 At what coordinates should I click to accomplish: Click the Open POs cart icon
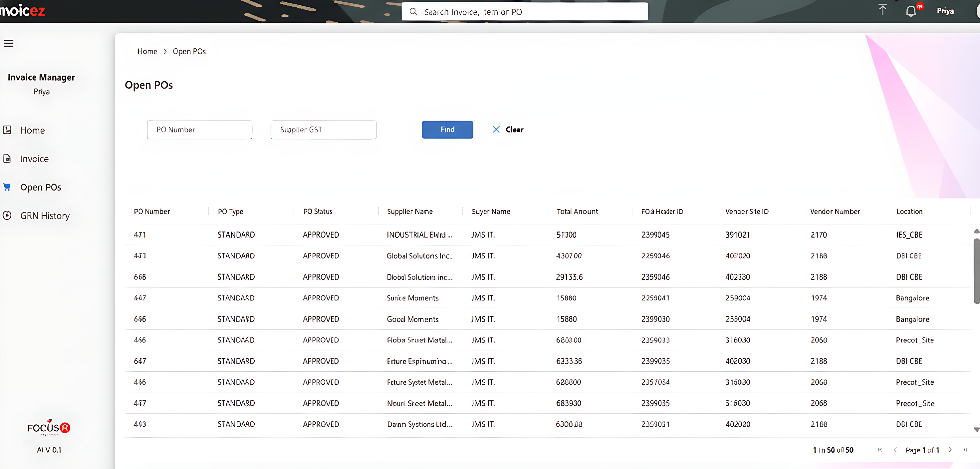click(7, 187)
